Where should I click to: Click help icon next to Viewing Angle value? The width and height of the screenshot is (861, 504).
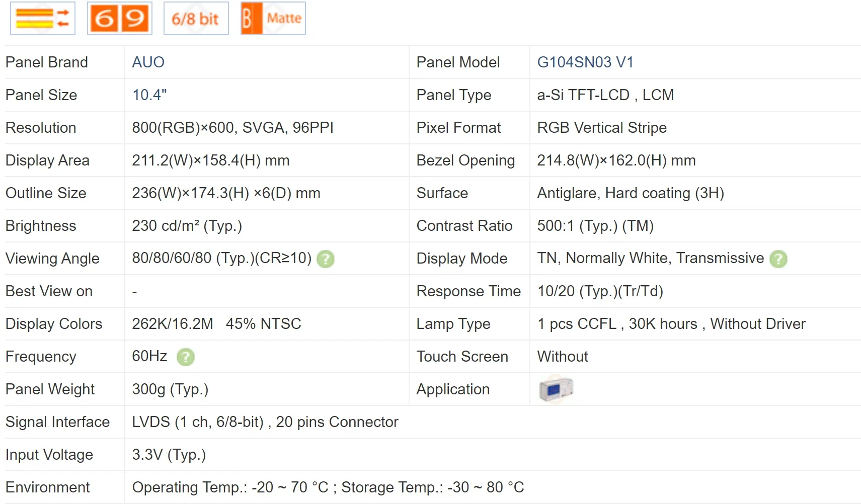point(326,259)
